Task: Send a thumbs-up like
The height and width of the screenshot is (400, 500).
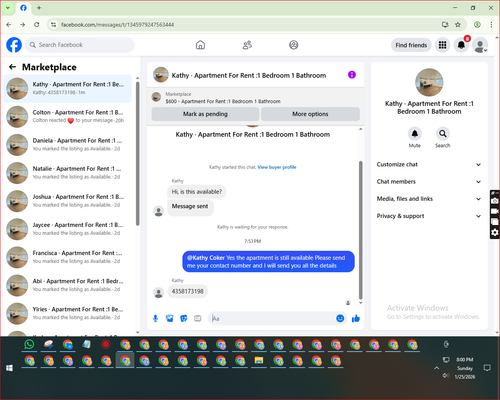Action: [x=356, y=319]
